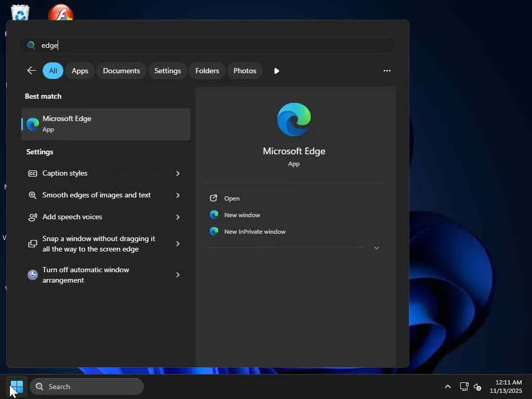Image resolution: width=532 pixels, height=399 pixels.
Task: Expand Smooth edges of images chevron
Action: coord(178,195)
